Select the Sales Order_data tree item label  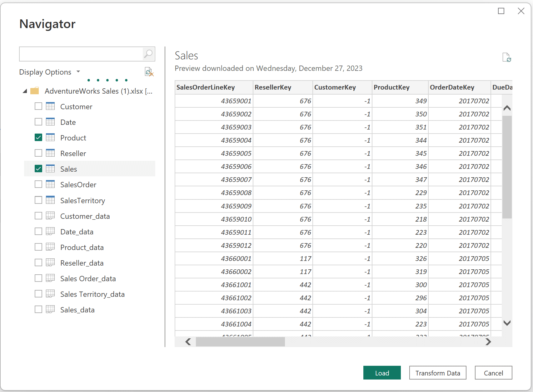88,278
